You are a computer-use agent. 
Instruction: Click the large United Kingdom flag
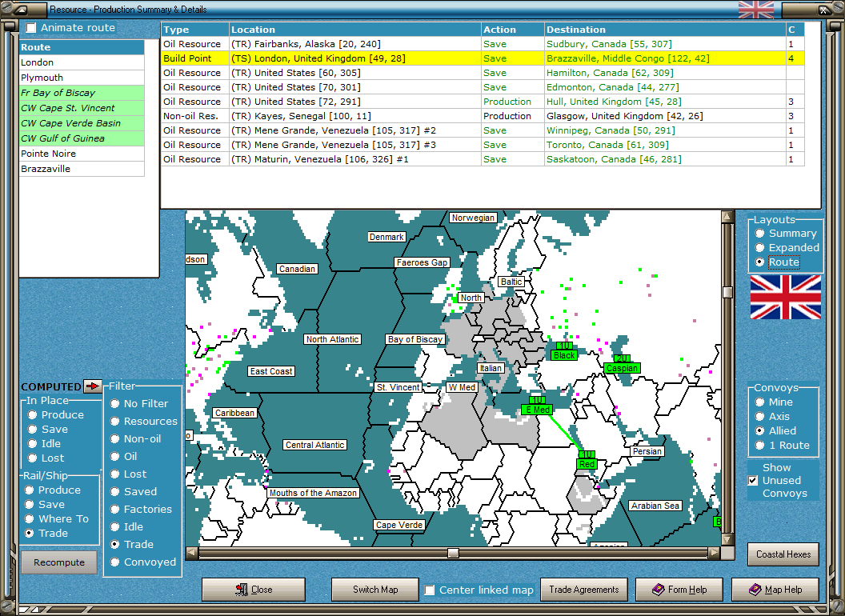tap(785, 297)
